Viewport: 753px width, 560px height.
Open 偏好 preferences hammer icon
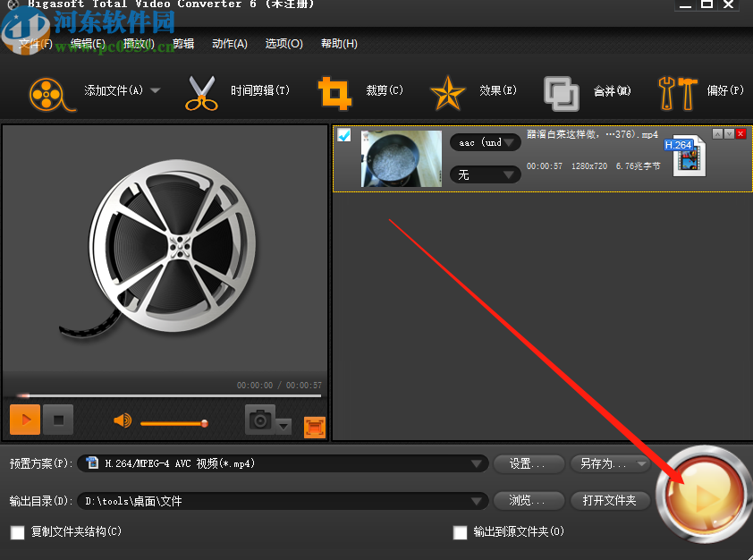coord(680,93)
